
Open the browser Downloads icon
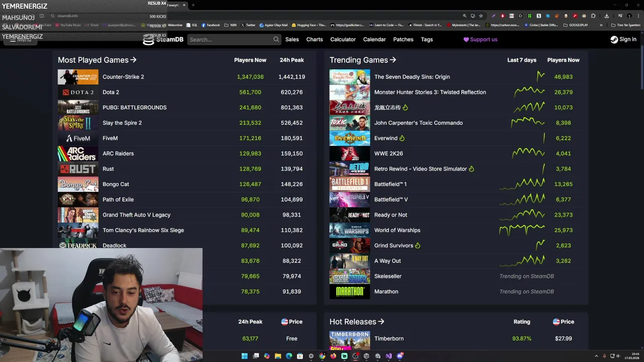[607, 16]
